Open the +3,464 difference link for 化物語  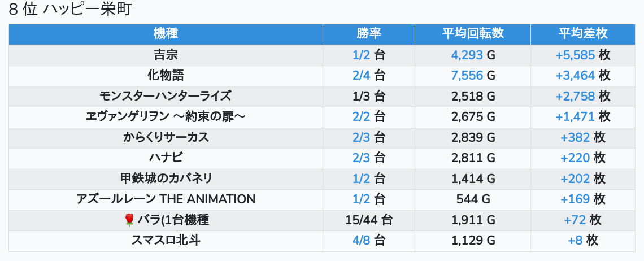point(575,76)
